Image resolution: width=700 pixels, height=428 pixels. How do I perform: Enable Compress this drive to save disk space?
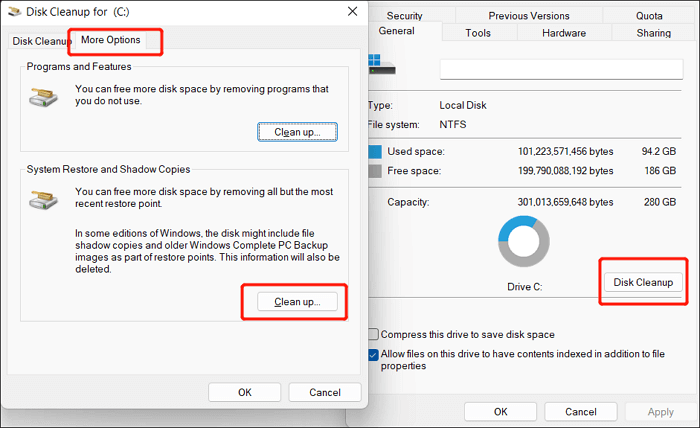pyautogui.click(x=374, y=335)
